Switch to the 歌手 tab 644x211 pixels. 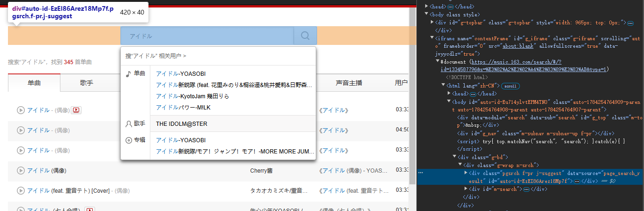point(87,83)
